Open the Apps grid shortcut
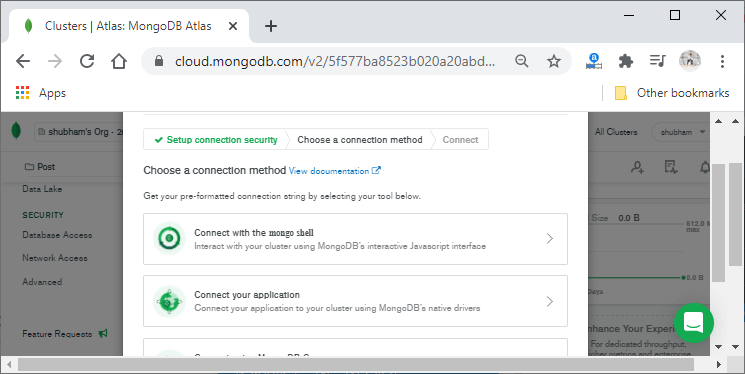745x374 pixels. 41,93
